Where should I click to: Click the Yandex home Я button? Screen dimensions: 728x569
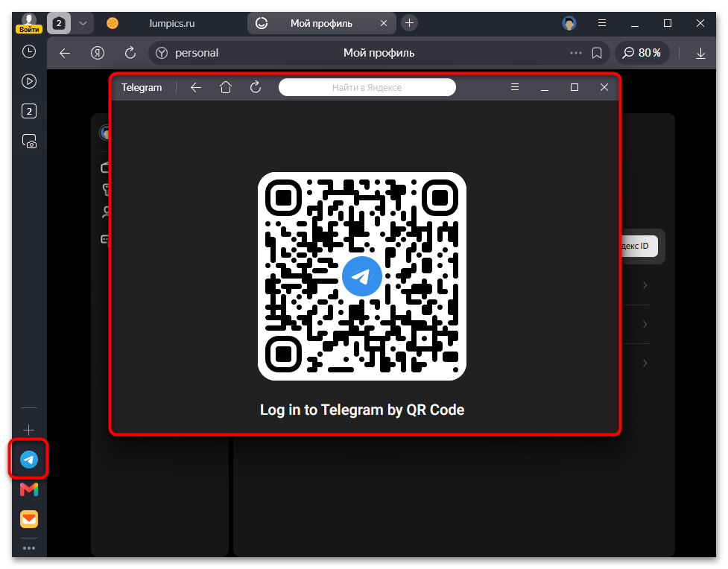(97, 53)
